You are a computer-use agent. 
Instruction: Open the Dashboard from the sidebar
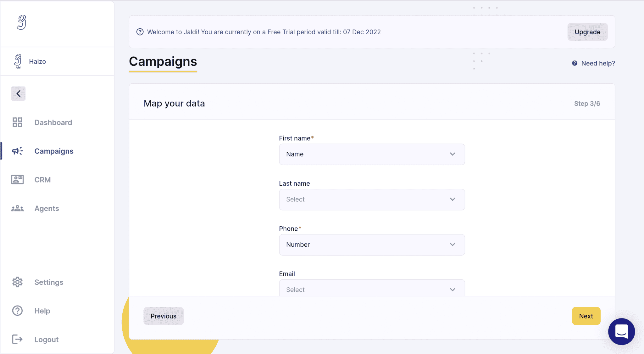click(x=53, y=122)
